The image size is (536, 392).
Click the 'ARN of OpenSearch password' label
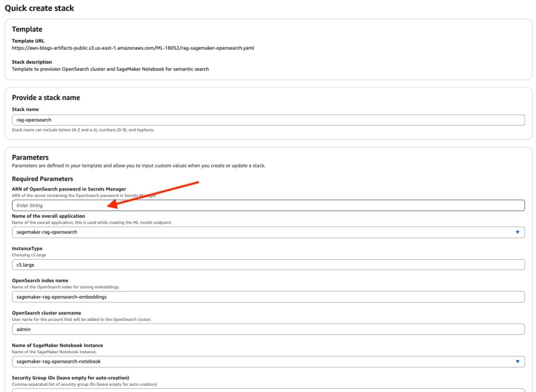[x=69, y=189]
